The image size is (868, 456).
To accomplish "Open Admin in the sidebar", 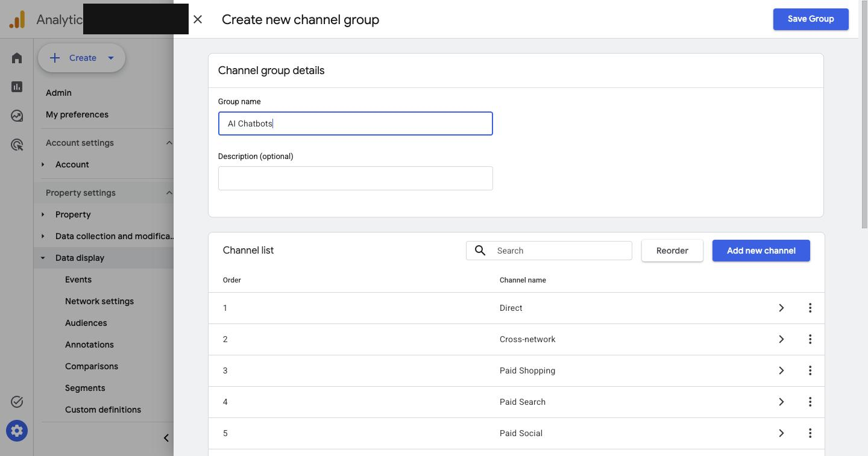I will [x=58, y=93].
